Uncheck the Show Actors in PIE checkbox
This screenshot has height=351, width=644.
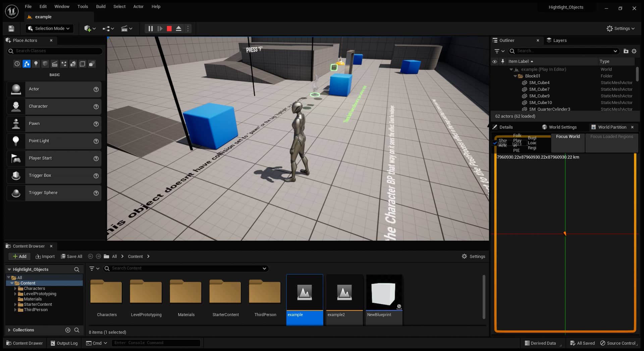pos(495,143)
